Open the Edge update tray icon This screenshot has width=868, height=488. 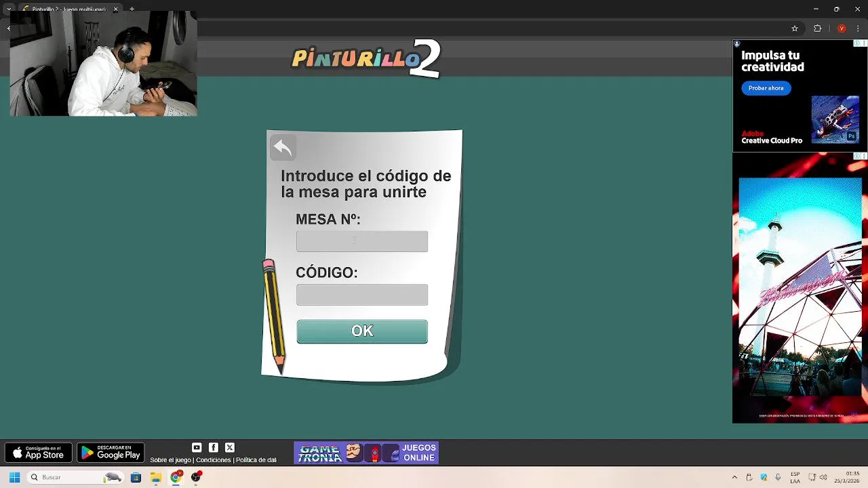[764, 477]
